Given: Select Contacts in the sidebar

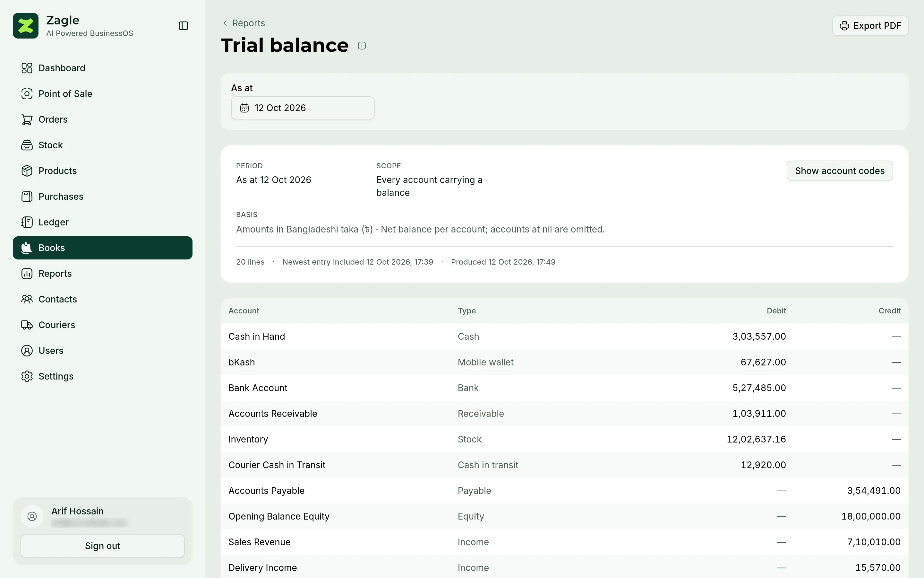Looking at the screenshot, I should coord(102,299).
